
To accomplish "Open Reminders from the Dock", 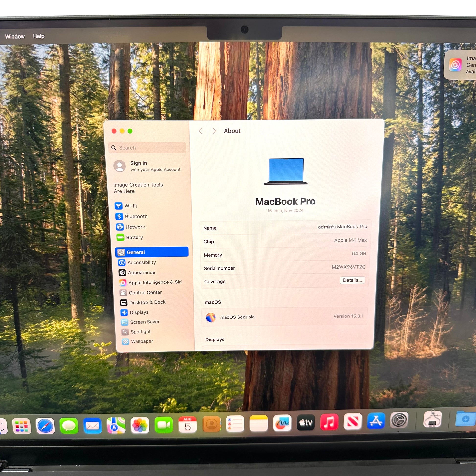I will [235, 423].
